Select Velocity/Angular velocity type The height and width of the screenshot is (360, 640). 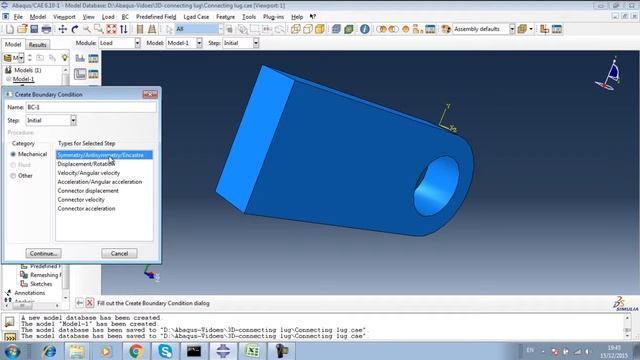tap(104, 173)
